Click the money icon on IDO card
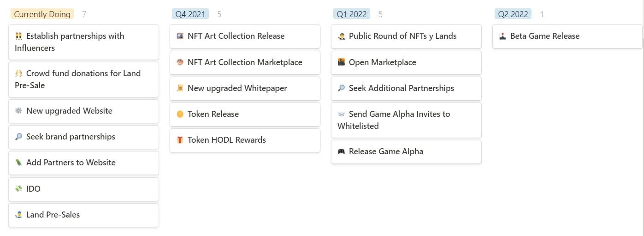Viewport: 644px width, 236px height. 18,189
